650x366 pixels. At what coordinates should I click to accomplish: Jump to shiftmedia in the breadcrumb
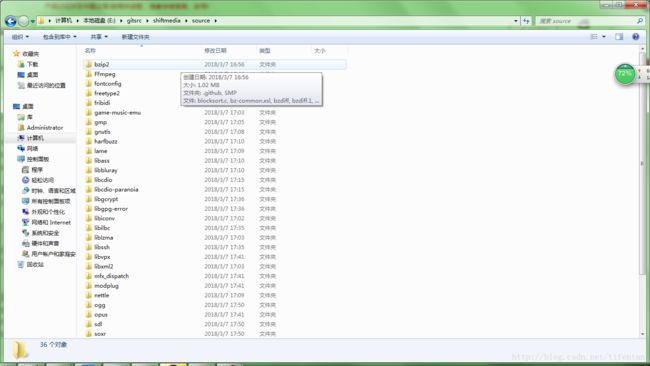coord(166,20)
